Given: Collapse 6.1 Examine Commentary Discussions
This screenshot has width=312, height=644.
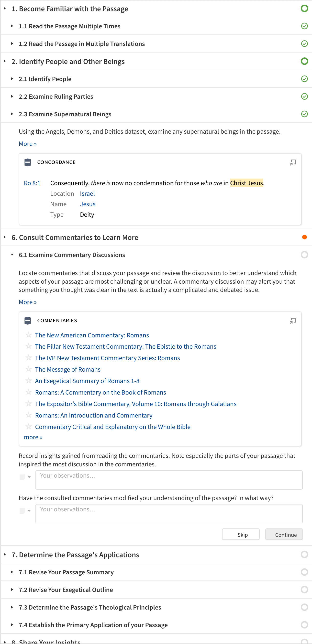Looking at the screenshot, I should (x=12, y=255).
